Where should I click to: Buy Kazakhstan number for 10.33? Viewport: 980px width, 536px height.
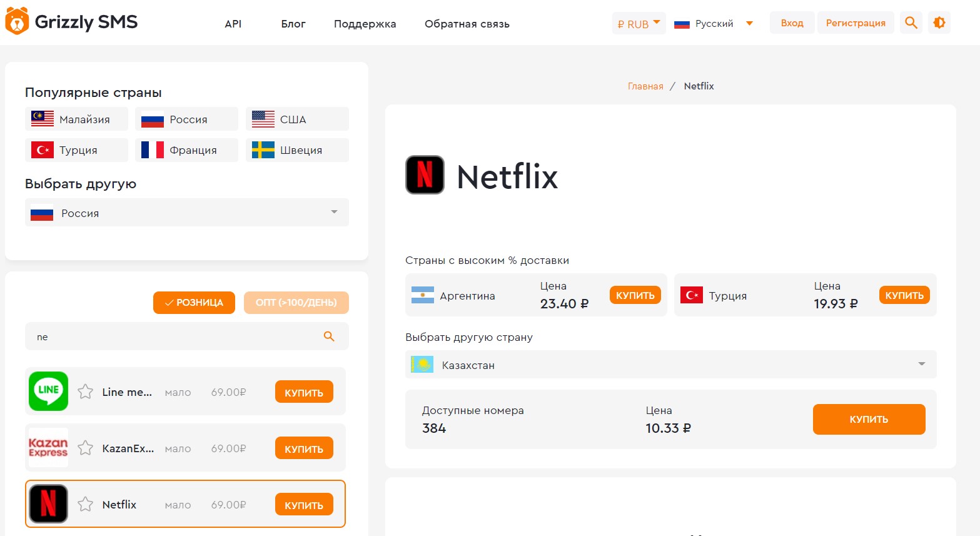click(869, 419)
